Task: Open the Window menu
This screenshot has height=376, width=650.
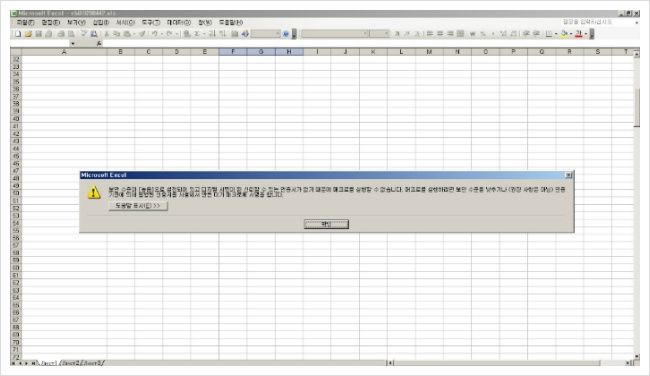Action: (205, 22)
